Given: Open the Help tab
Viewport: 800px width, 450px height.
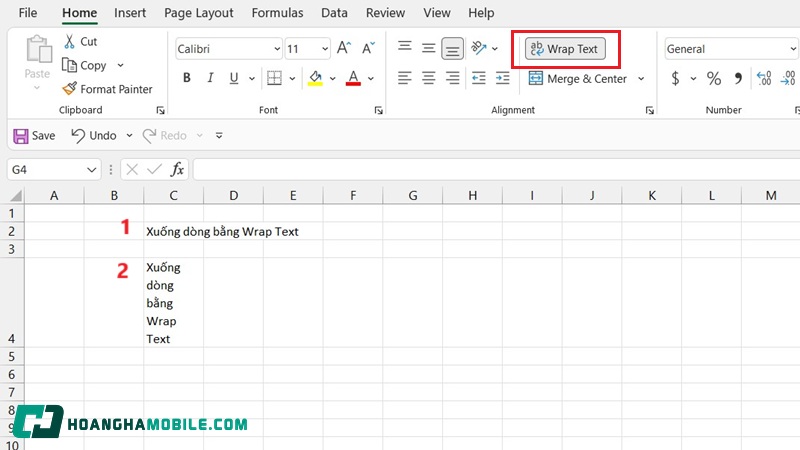Looking at the screenshot, I should (x=481, y=13).
